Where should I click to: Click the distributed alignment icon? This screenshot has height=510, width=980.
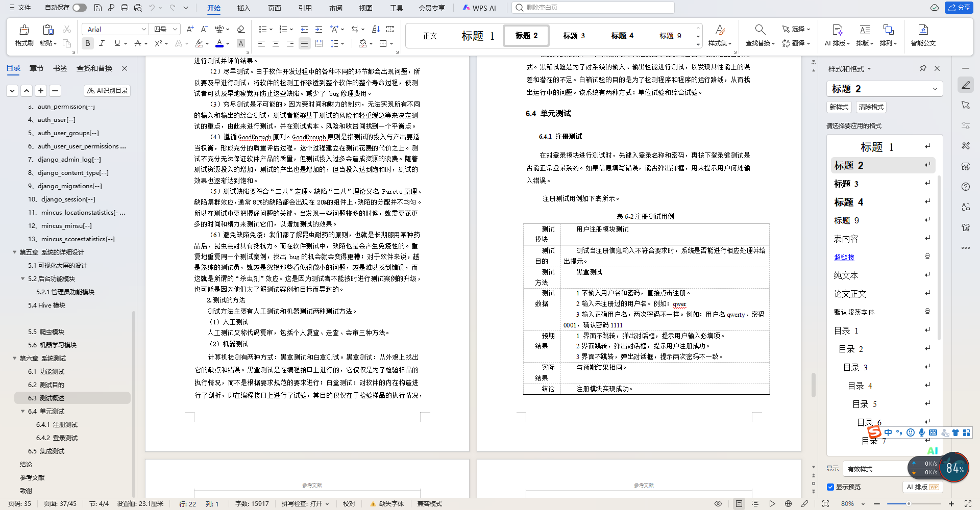(x=319, y=43)
